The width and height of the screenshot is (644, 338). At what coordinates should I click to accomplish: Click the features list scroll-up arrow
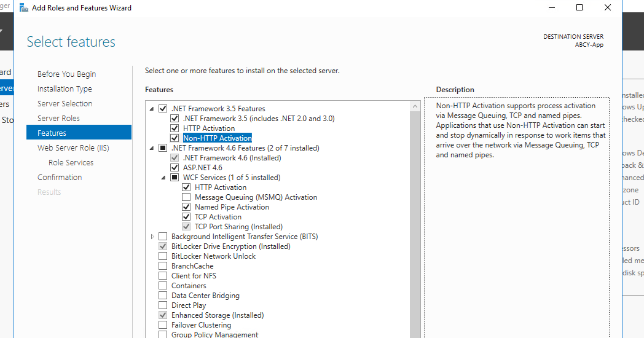click(415, 106)
